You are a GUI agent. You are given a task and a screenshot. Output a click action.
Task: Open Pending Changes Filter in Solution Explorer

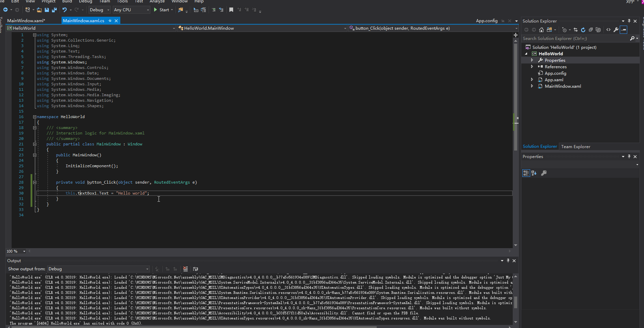click(564, 30)
